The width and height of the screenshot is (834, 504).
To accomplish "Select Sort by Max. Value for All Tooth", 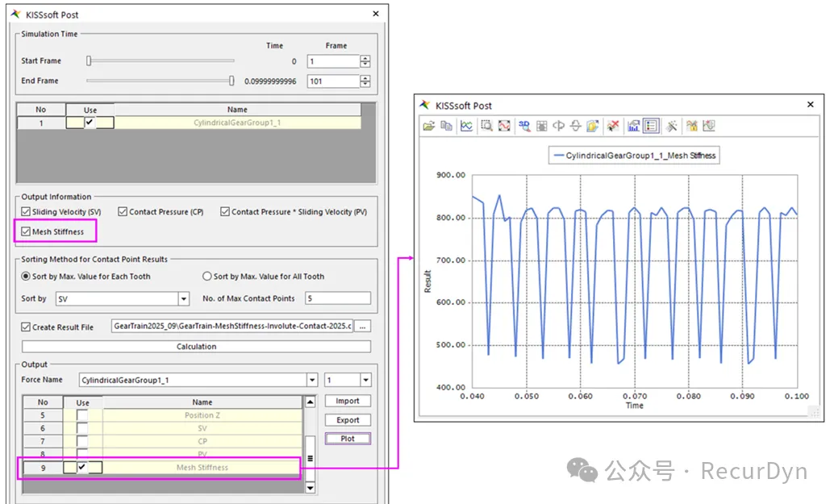I will [207, 277].
